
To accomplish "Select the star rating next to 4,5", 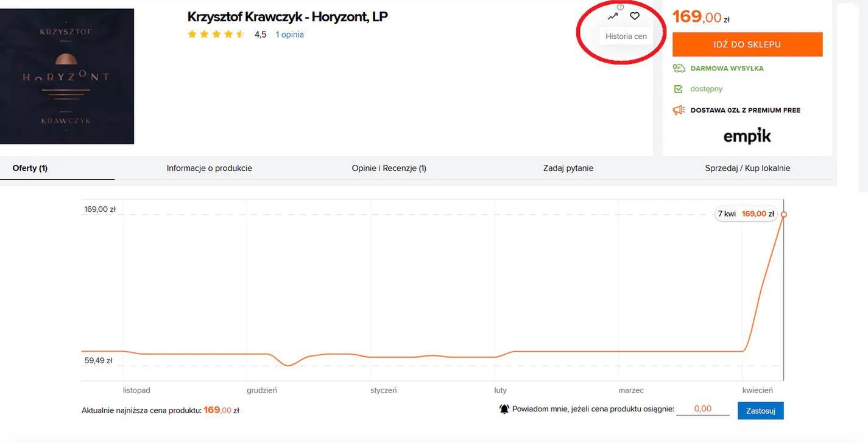I will tap(216, 34).
